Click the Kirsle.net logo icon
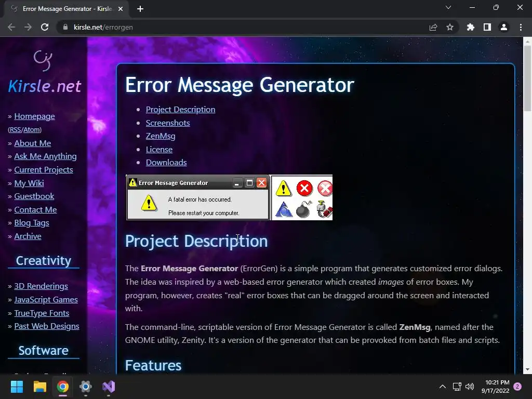The width and height of the screenshot is (532, 399). (43, 60)
